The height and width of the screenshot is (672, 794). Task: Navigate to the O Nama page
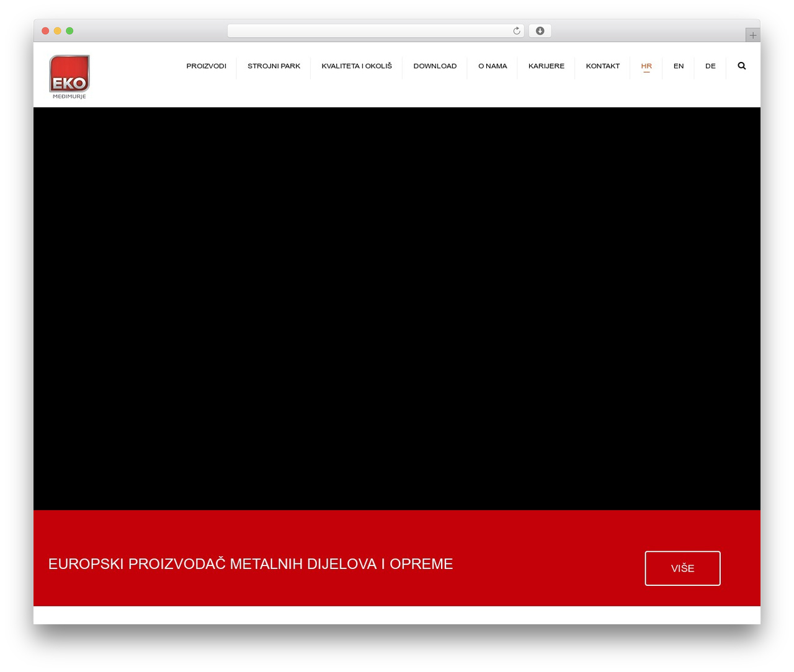click(493, 66)
